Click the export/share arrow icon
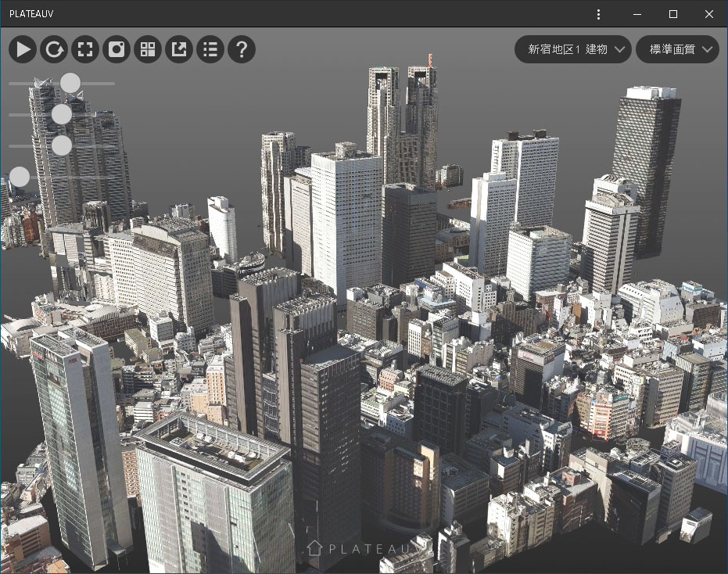The image size is (728, 574). (x=179, y=49)
